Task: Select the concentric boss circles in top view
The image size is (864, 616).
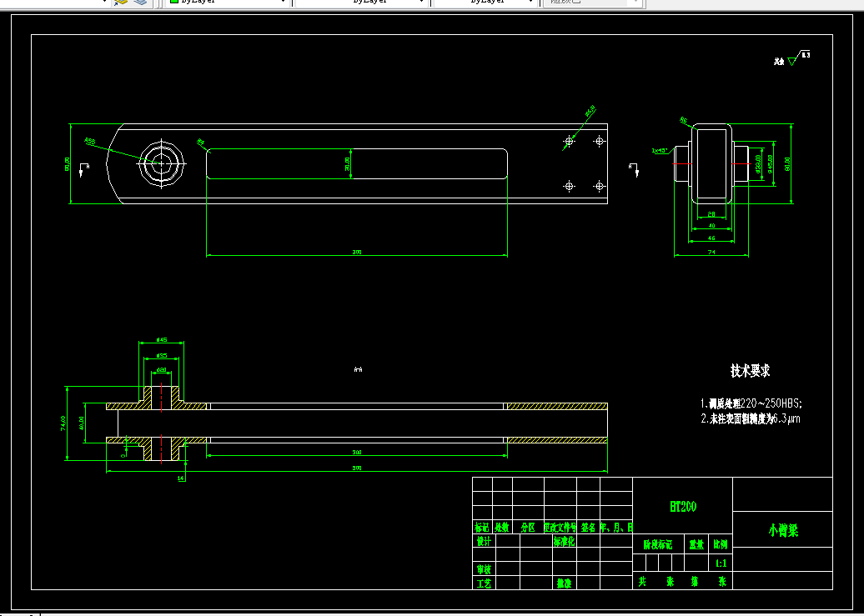Action: pos(161,163)
